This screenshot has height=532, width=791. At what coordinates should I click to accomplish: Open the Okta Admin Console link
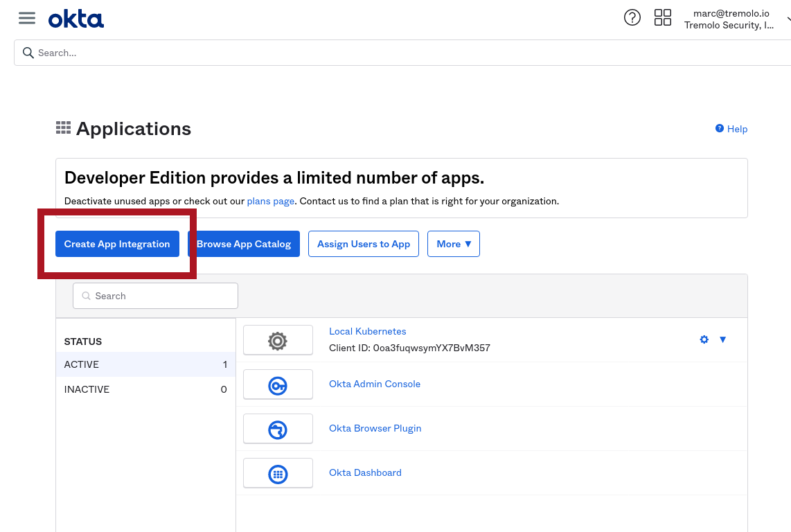374,384
